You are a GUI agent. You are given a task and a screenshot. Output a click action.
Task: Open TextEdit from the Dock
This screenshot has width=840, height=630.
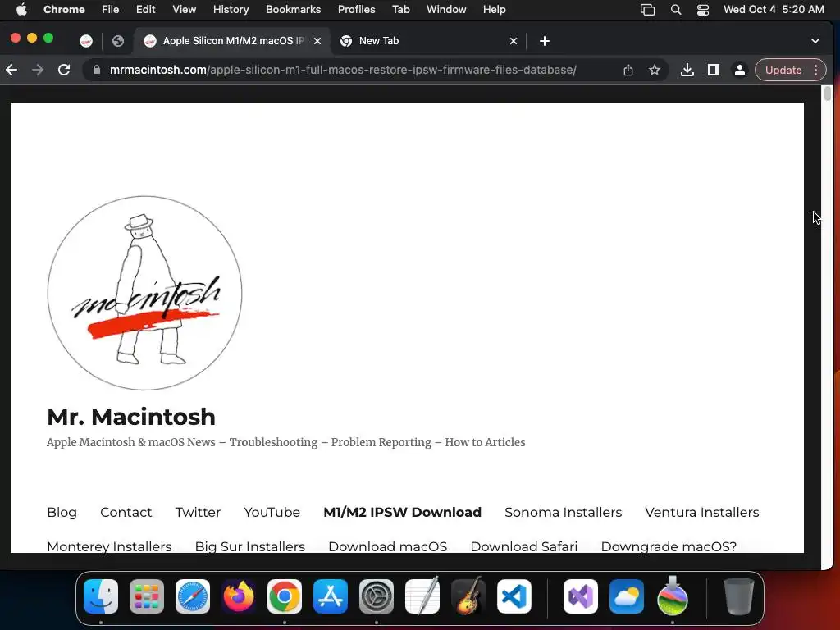pyautogui.click(x=422, y=596)
